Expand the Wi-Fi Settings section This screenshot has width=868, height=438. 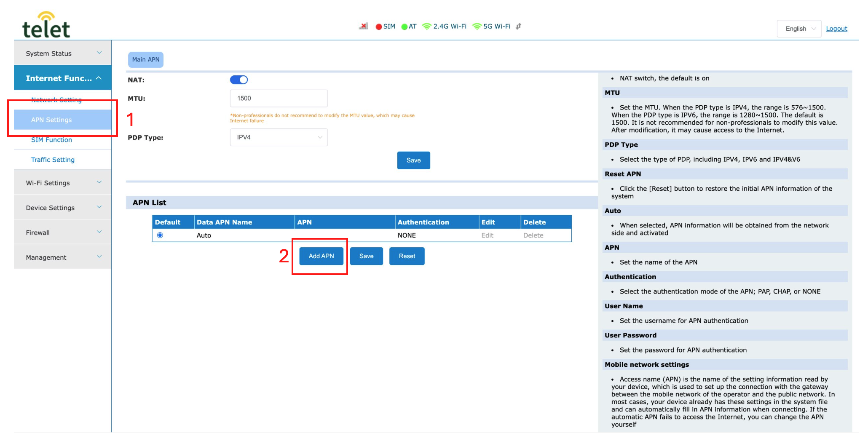(62, 183)
